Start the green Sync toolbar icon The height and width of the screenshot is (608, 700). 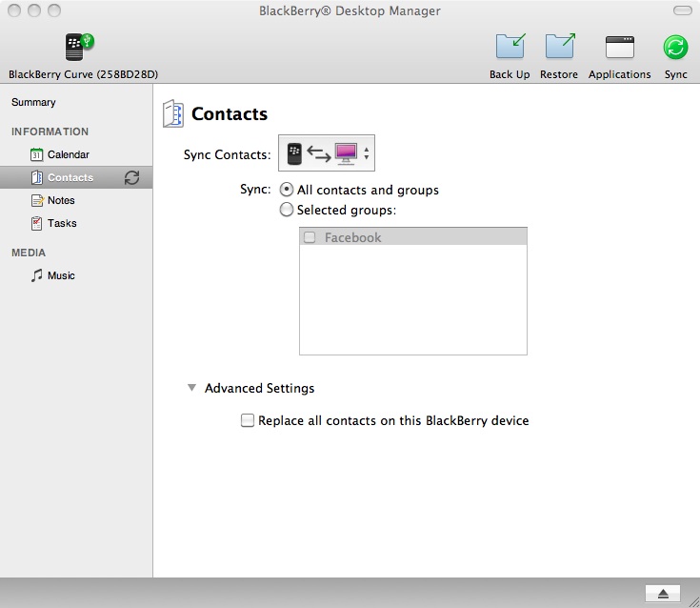tap(675, 48)
